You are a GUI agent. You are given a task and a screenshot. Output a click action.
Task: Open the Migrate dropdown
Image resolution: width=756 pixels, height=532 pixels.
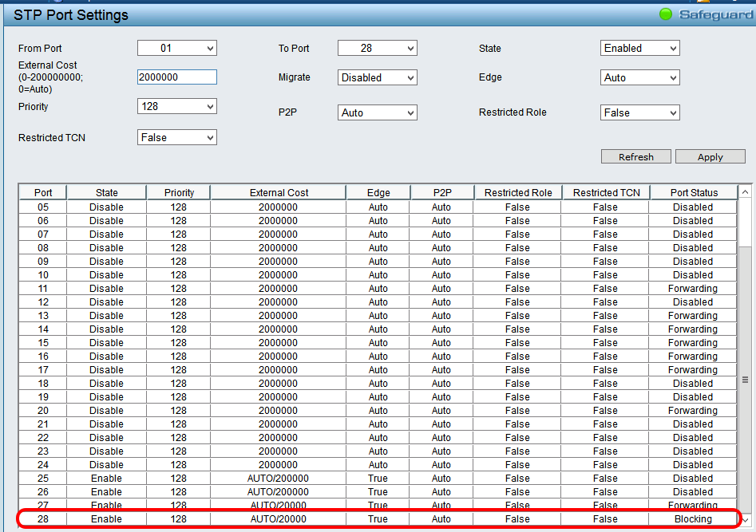[377, 78]
